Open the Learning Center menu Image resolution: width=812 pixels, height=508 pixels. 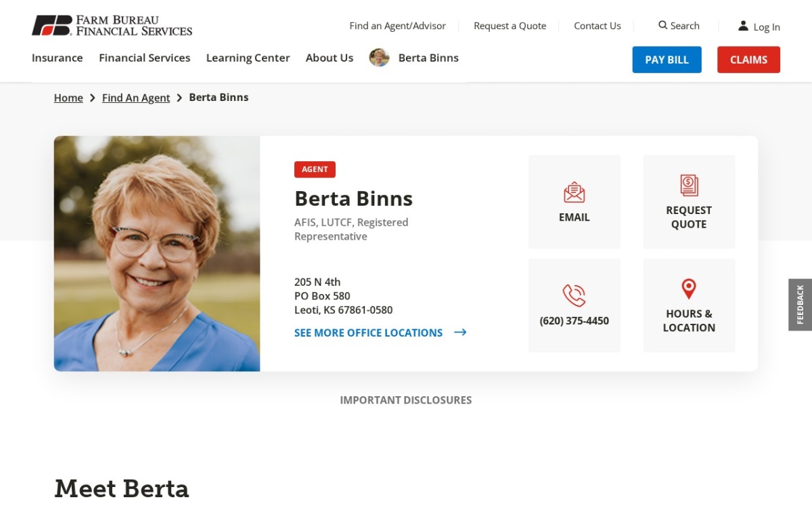[x=248, y=58]
